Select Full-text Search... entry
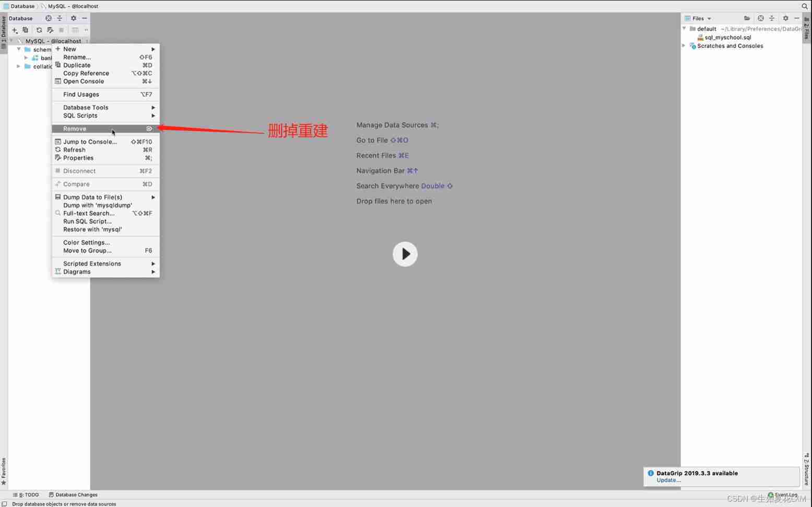Image resolution: width=812 pixels, height=507 pixels. tap(105, 213)
